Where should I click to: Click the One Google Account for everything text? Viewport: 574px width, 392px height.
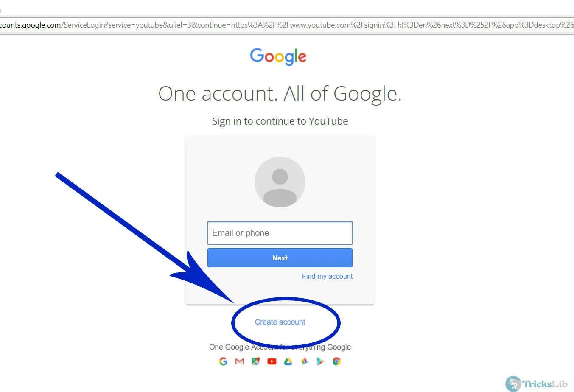tap(280, 347)
